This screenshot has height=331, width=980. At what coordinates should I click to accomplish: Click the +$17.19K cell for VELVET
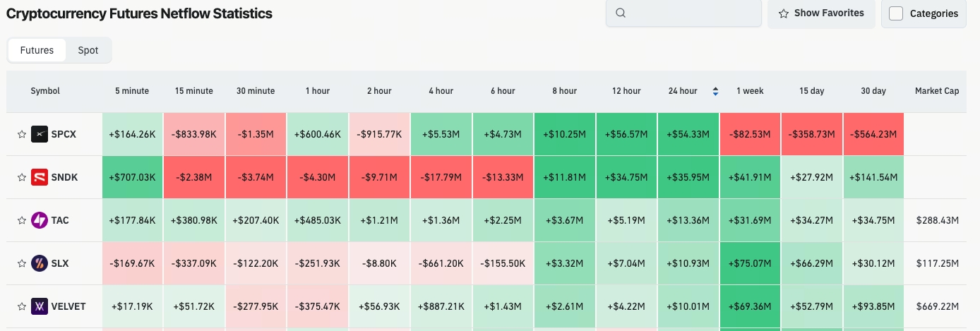tap(132, 306)
